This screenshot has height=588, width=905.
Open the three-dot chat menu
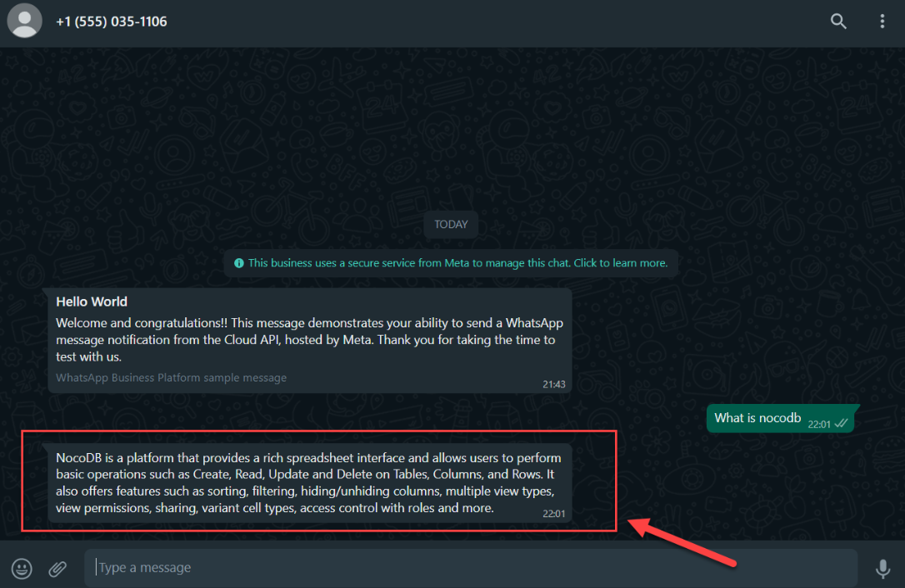[882, 22]
